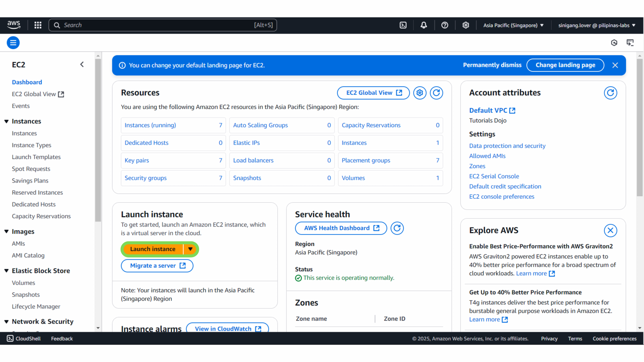The height and width of the screenshot is (362, 644).
Task: Go to AMI Catalog in the sidebar
Action: pos(28,255)
